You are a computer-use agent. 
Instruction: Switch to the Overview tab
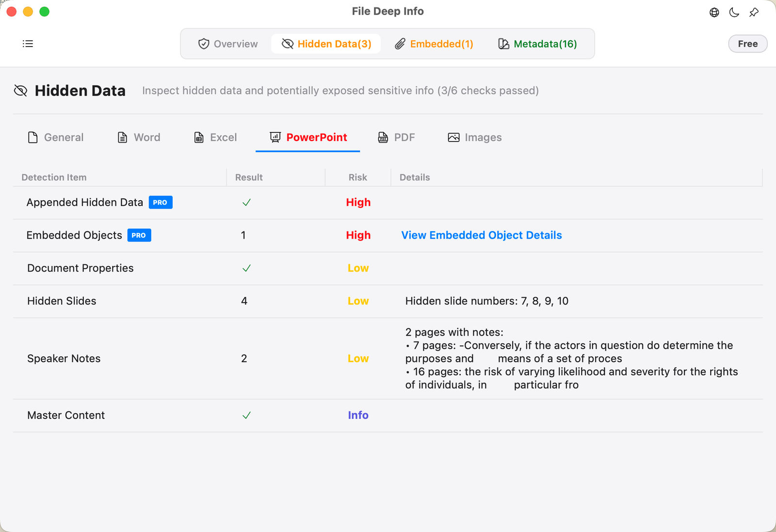click(228, 44)
